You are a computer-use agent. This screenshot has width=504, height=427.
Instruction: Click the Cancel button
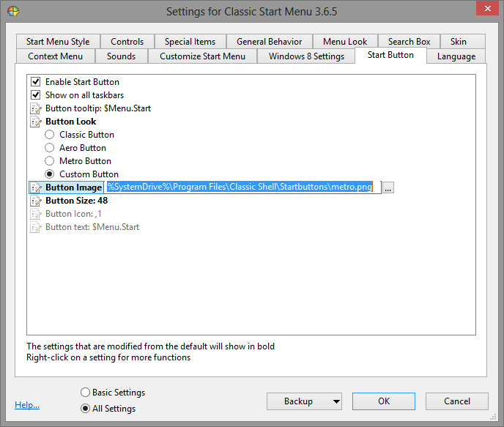[x=457, y=401]
